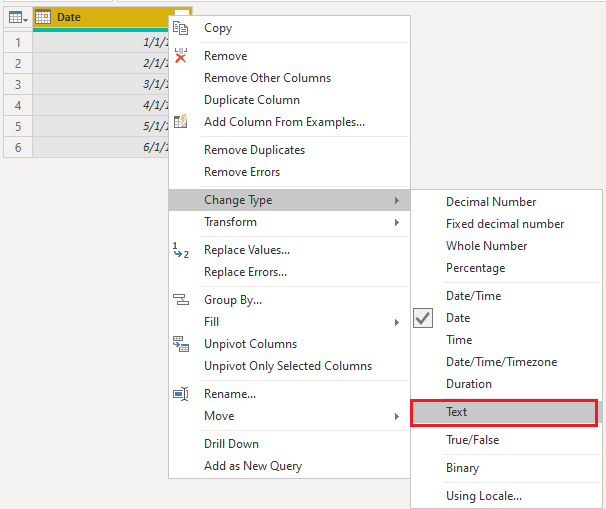
Task: Choose Unpivot Columns
Action: pyautogui.click(x=289, y=344)
